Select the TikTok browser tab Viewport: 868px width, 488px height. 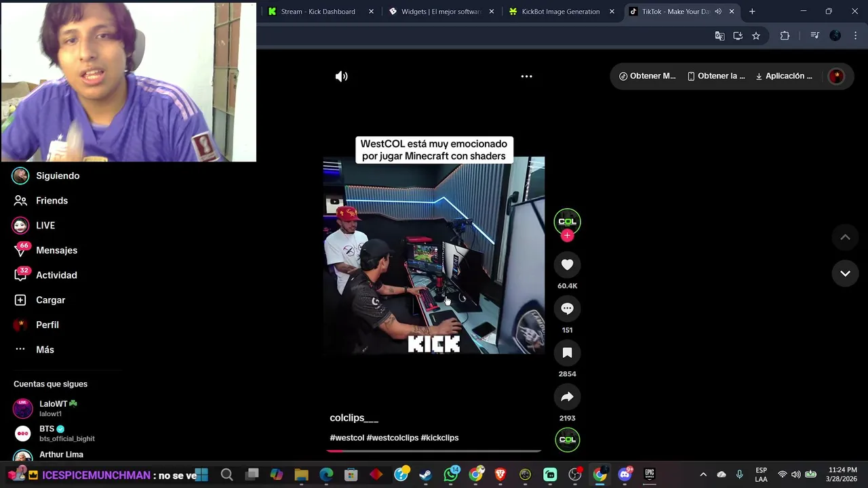[682, 12]
